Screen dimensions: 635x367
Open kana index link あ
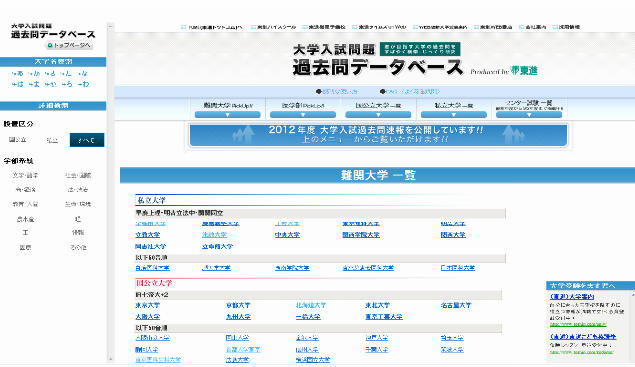17,74
